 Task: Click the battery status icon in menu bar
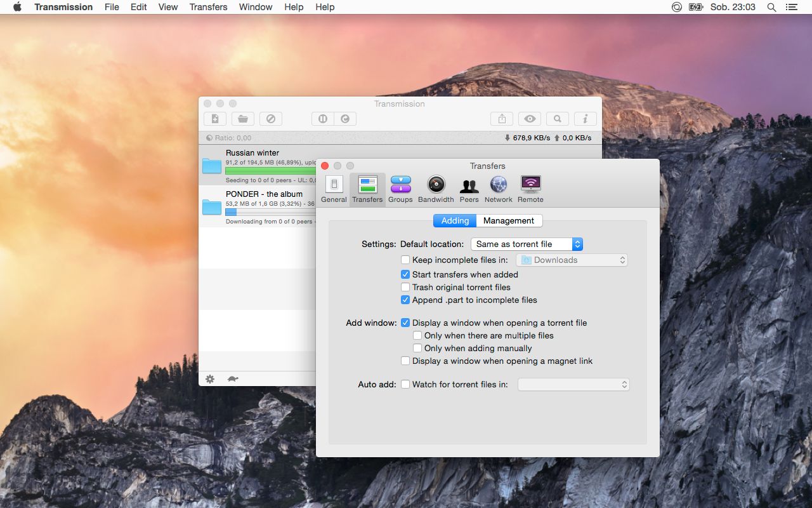(696, 7)
